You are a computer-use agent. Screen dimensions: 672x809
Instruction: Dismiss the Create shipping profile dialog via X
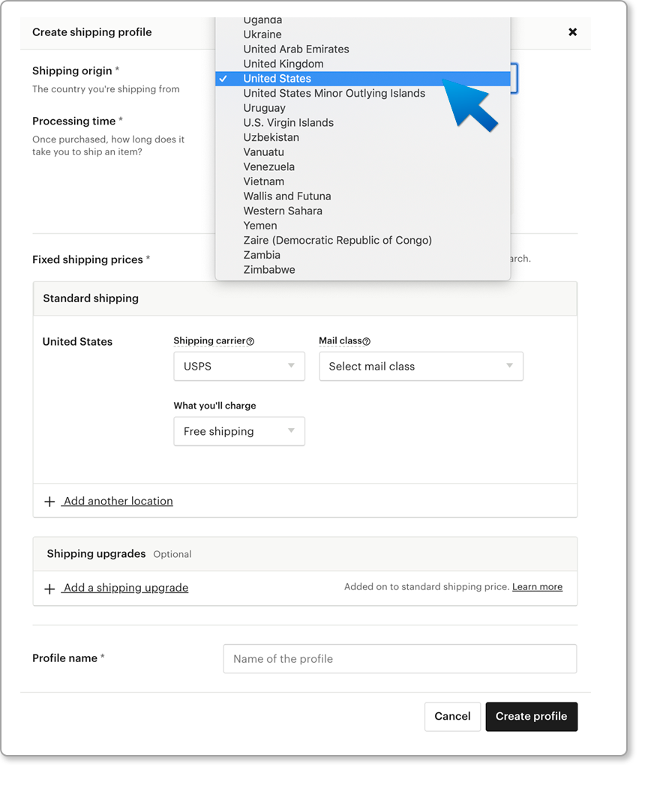tap(573, 31)
